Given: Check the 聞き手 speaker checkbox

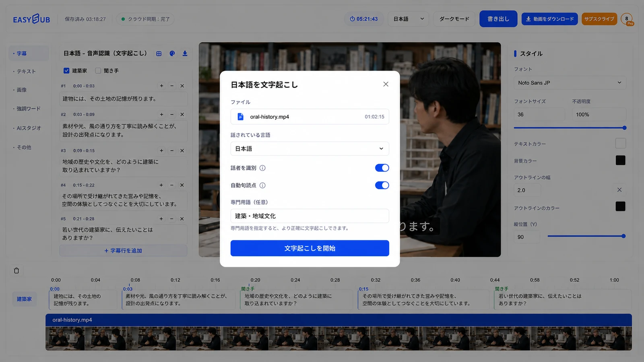Looking at the screenshot, I should pos(98,71).
